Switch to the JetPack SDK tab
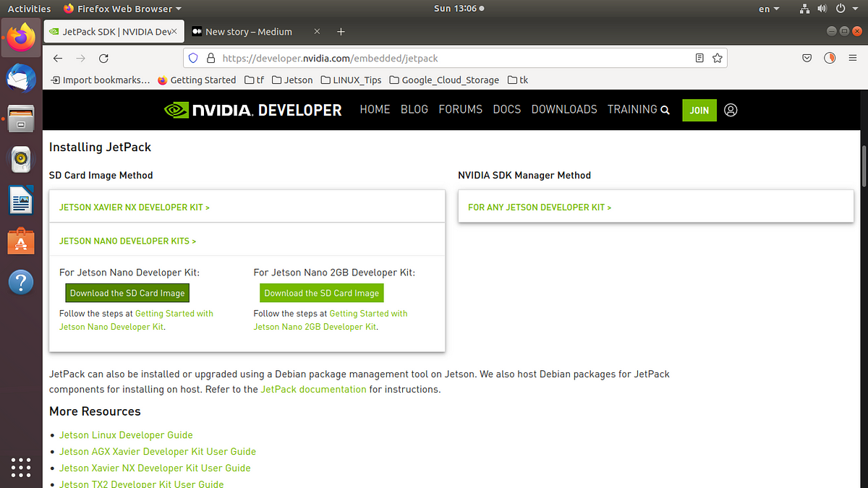The height and width of the screenshot is (488, 868). click(x=112, y=32)
